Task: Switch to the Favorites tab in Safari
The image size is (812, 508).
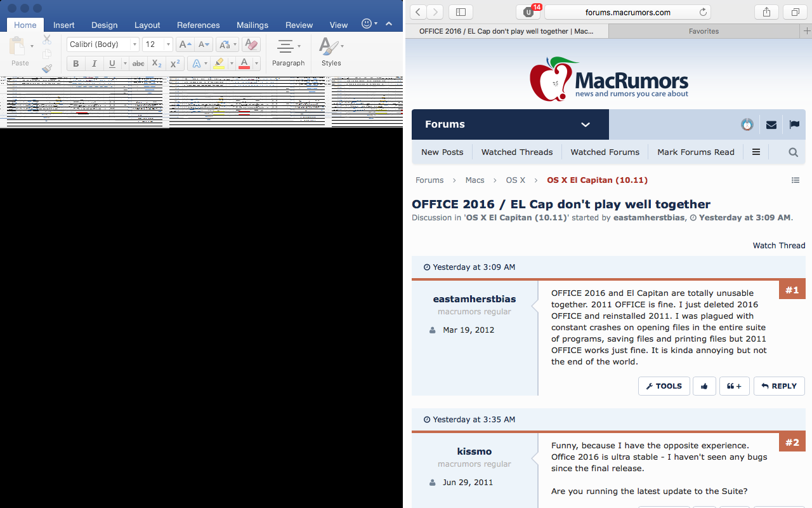Action: pyautogui.click(x=704, y=31)
